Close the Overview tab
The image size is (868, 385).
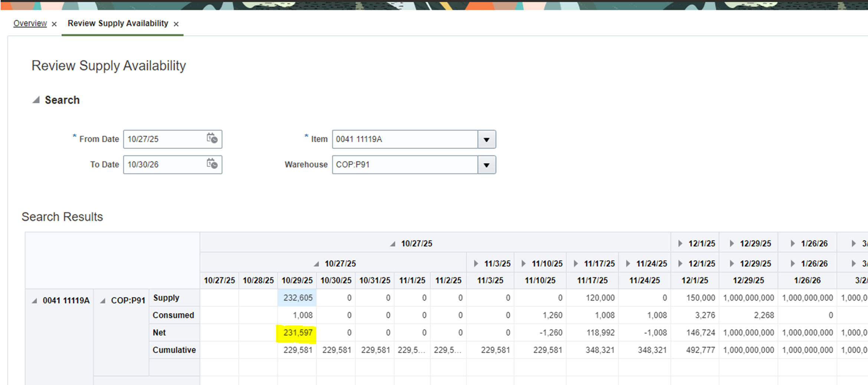(x=54, y=24)
